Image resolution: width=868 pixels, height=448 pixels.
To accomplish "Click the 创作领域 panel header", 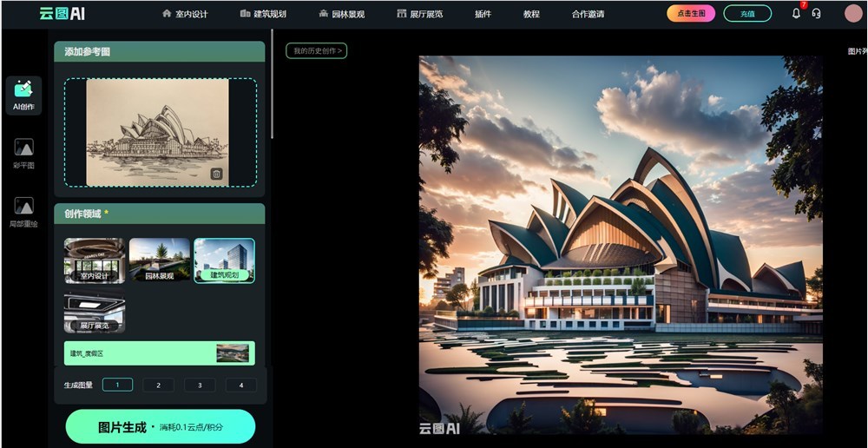I will pyautogui.click(x=160, y=214).
